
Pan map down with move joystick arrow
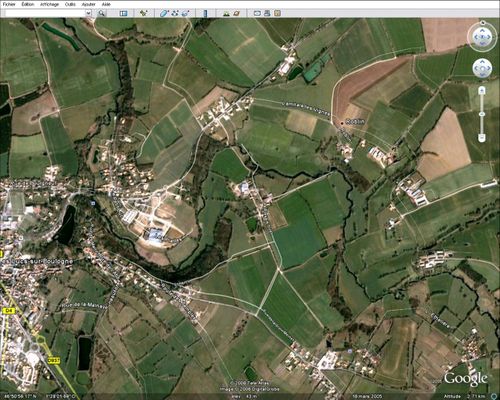tap(482, 74)
